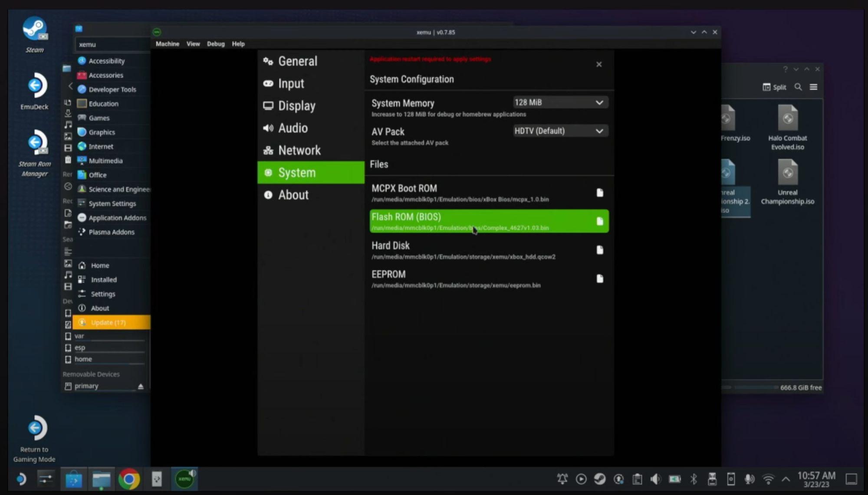Click Steam icon in system tray
Viewport: 868px width, 495px height.
click(600, 479)
